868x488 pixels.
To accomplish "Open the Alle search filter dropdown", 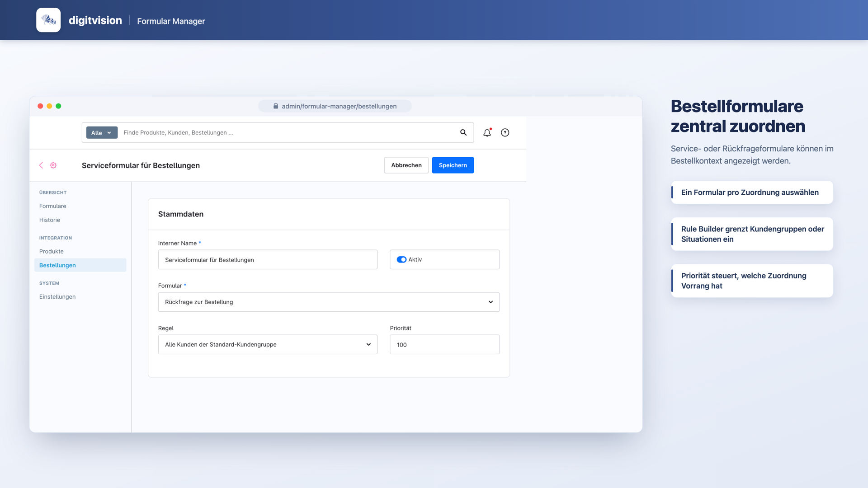I will pyautogui.click(x=102, y=132).
